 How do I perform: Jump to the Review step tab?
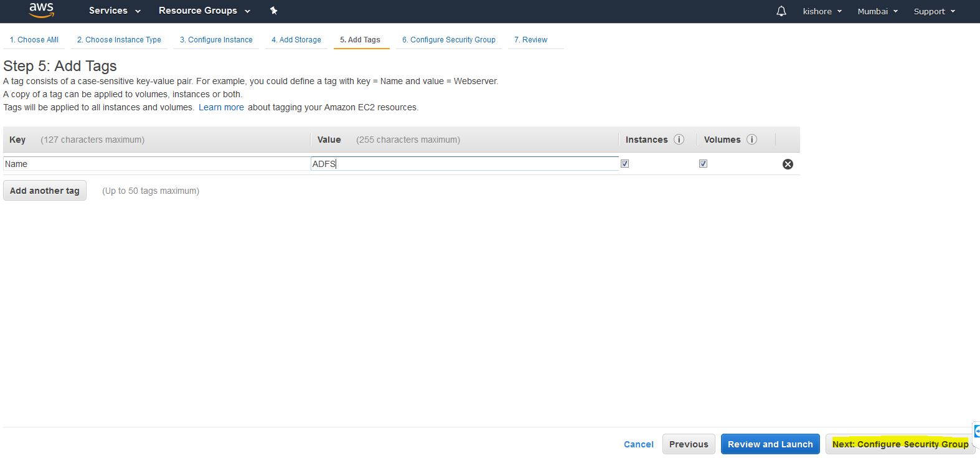(x=530, y=40)
